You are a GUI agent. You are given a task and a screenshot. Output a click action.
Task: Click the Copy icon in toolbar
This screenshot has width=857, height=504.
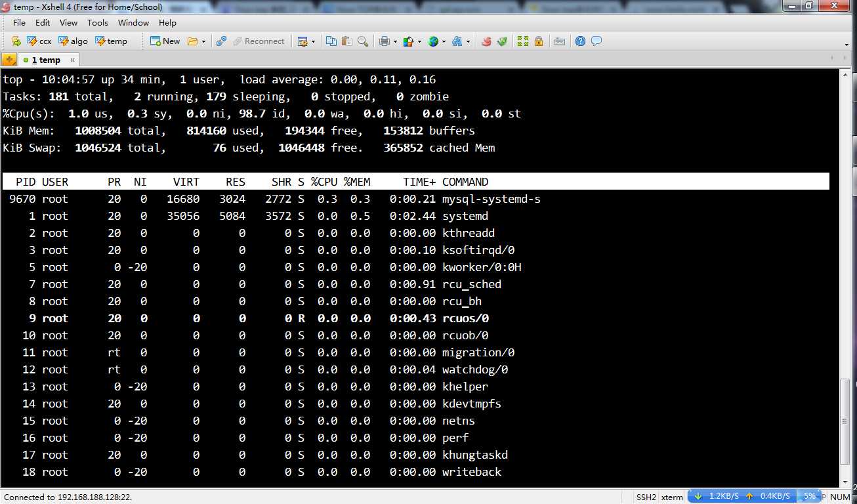pyautogui.click(x=331, y=41)
